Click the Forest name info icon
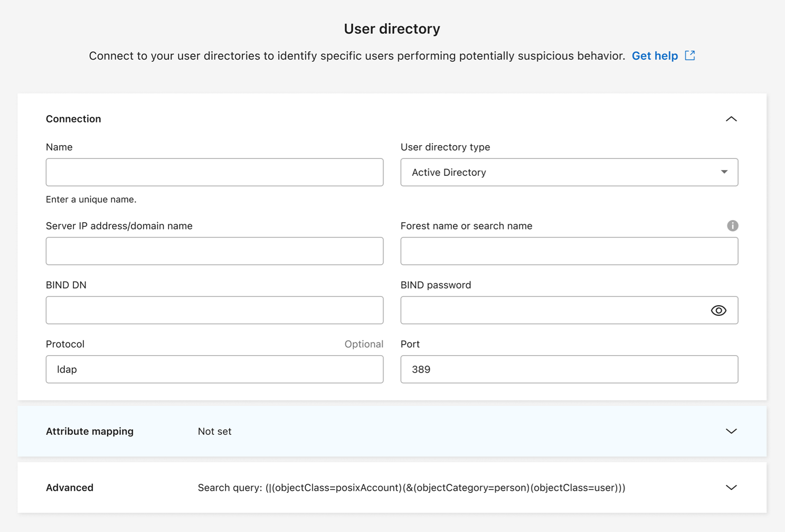785x532 pixels. point(732,226)
